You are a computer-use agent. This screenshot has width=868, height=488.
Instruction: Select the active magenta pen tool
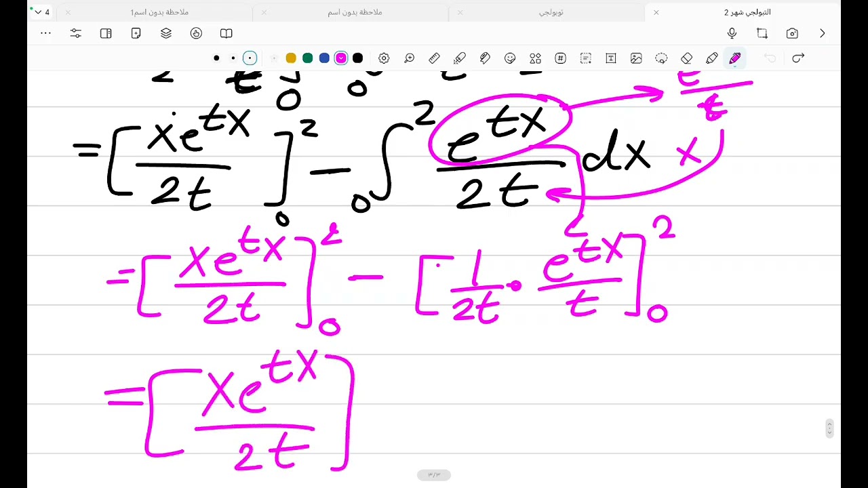[x=735, y=58]
